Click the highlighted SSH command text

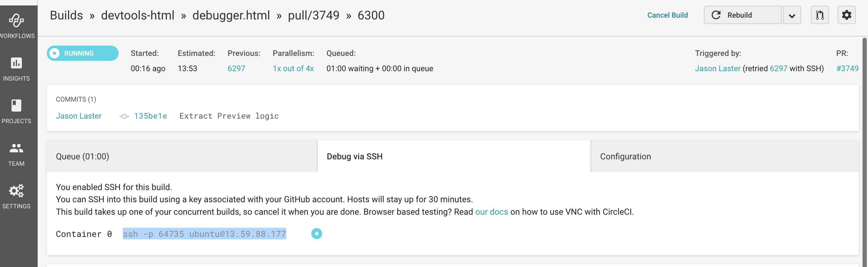pos(204,234)
